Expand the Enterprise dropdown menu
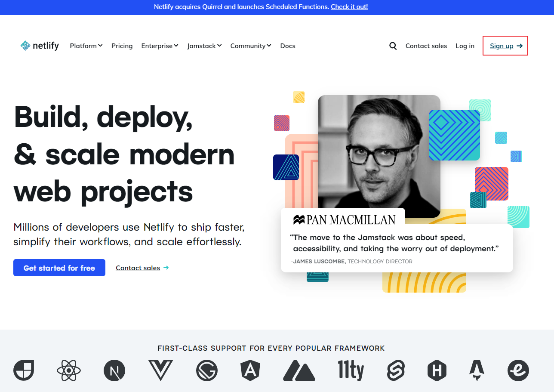The height and width of the screenshot is (392, 554). pos(160,46)
